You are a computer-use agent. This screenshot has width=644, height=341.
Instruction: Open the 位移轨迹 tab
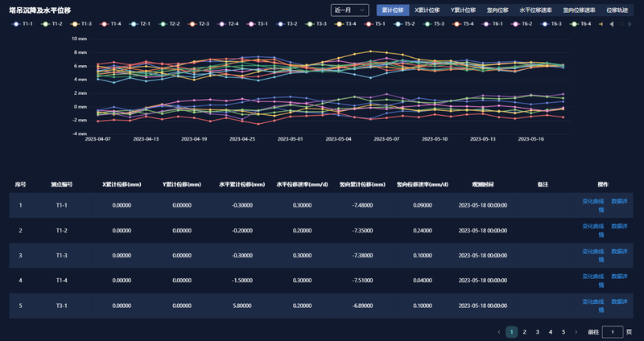click(x=617, y=10)
